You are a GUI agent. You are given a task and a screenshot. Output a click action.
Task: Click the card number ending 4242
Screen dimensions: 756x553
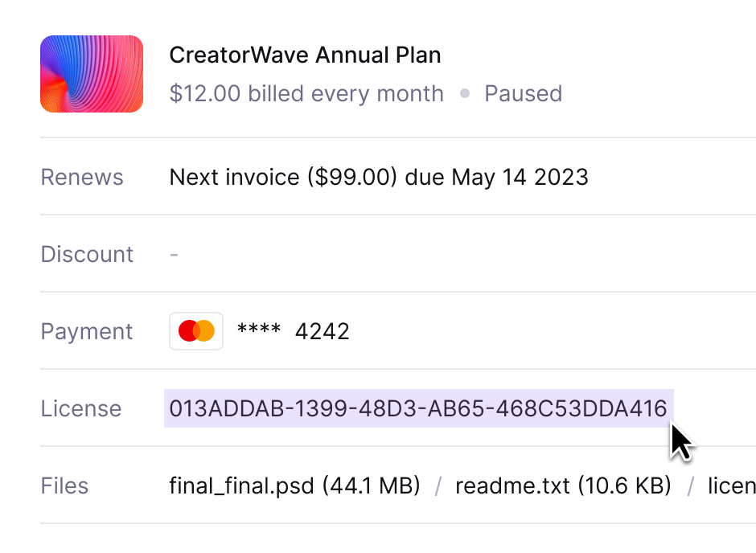coord(322,331)
